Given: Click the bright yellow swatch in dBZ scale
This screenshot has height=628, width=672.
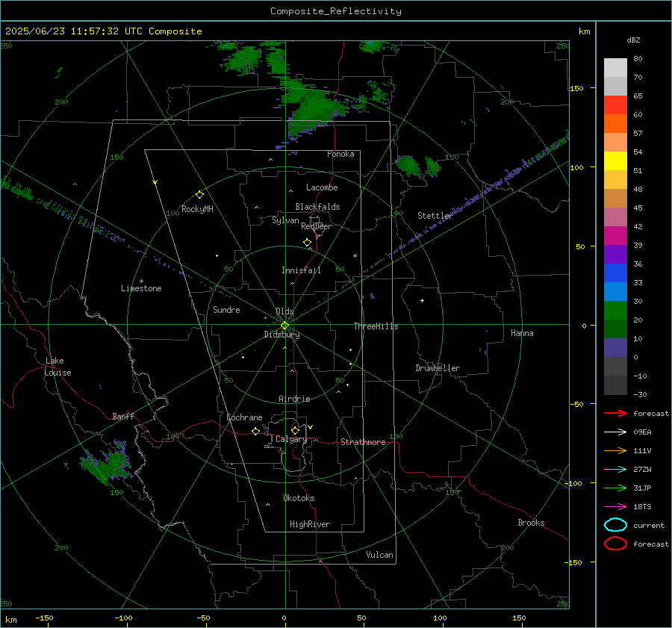Looking at the screenshot, I should (615, 161).
